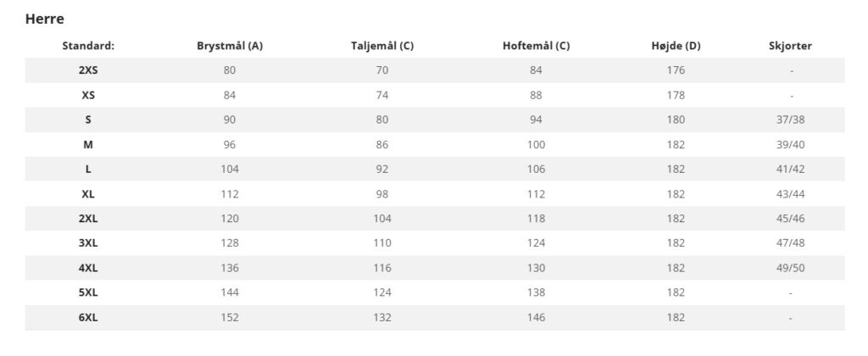Click height value 176 in 2XS row
868x356 pixels.
676,70
